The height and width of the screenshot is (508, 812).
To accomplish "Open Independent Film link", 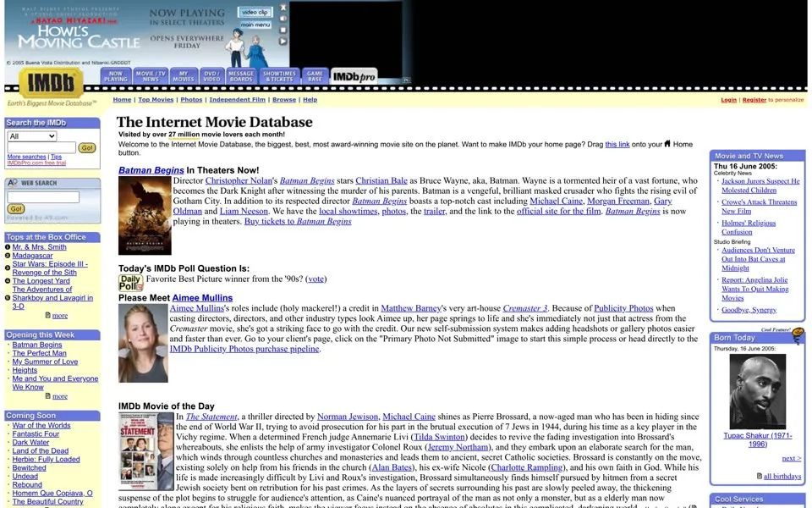I will click(237, 100).
